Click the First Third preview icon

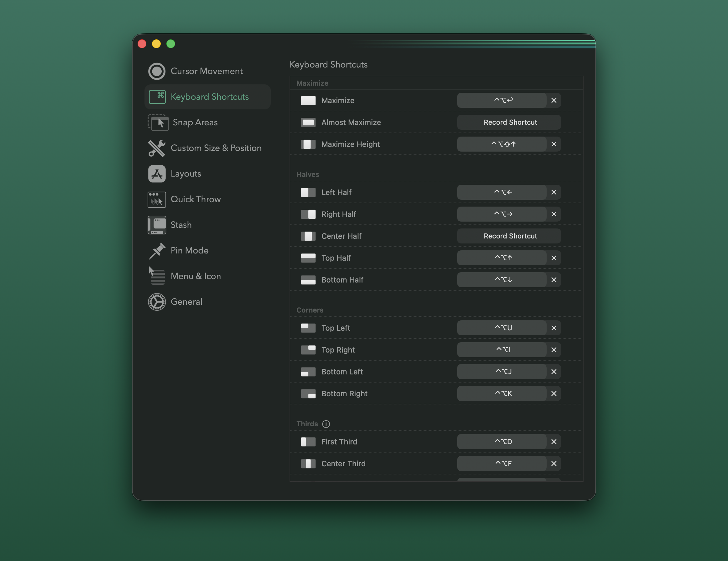coord(308,442)
